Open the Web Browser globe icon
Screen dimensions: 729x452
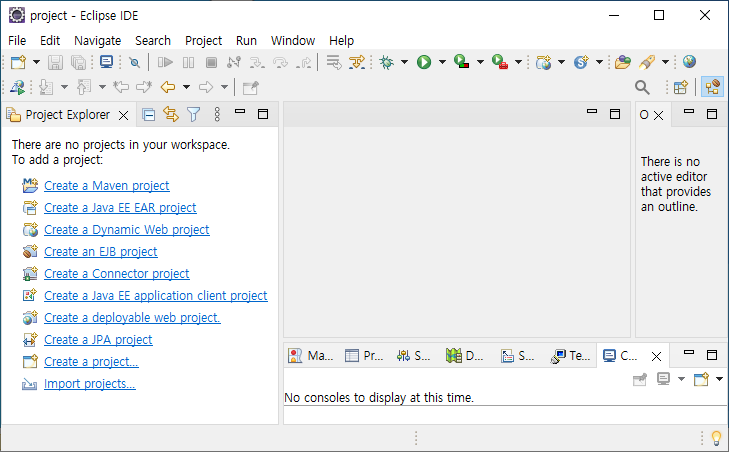(689, 61)
